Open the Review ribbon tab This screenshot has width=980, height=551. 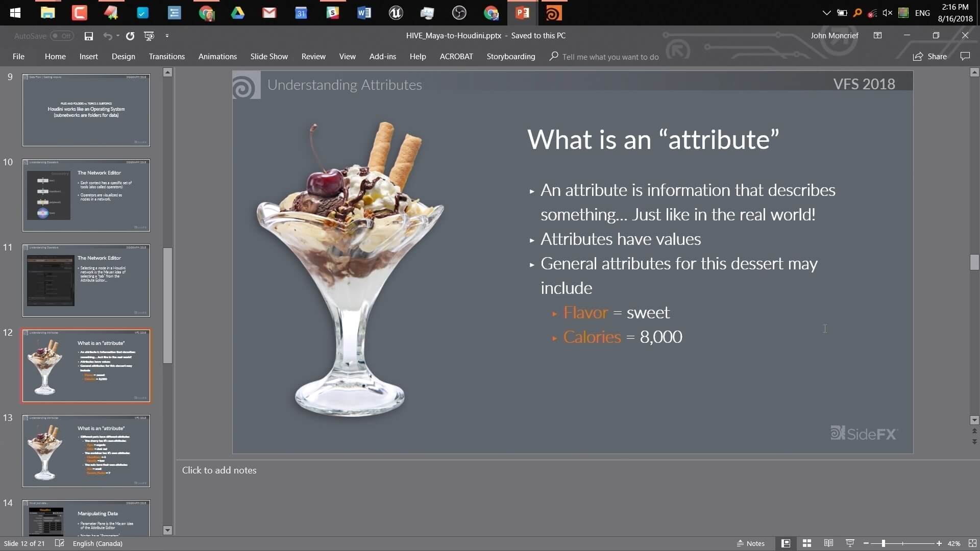click(313, 57)
